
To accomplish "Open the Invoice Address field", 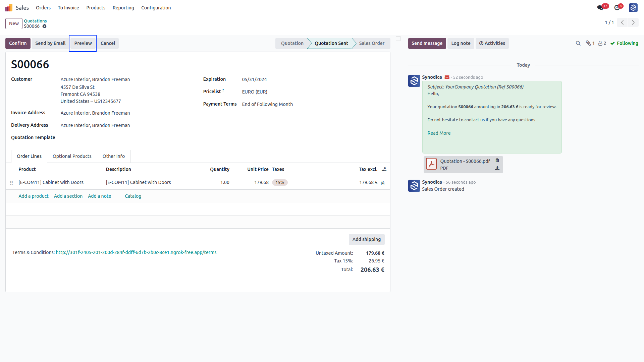I will coord(95,113).
